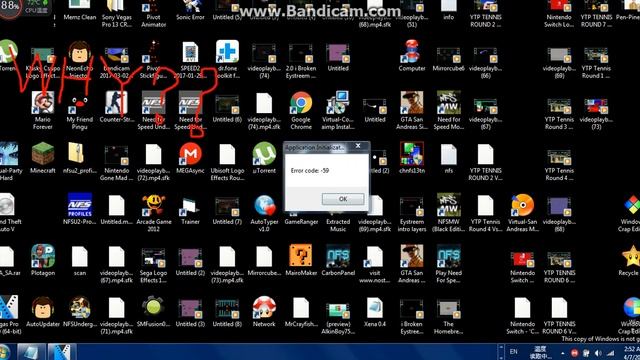The height and width of the screenshot is (360, 640).
Task: Click the EN language indicator in tray
Action: (513, 351)
